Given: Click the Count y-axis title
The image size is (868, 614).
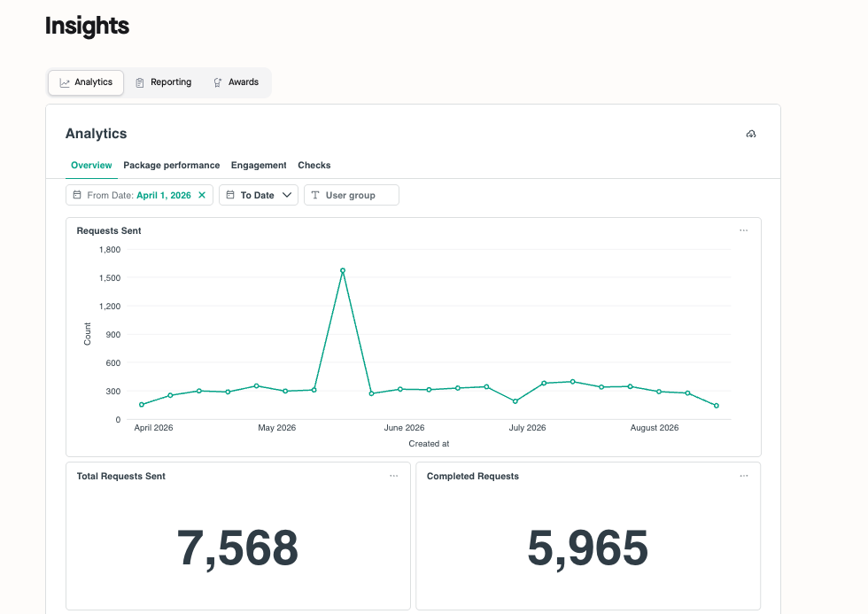Looking at the screenshot, I should click(x=88, y=334).
